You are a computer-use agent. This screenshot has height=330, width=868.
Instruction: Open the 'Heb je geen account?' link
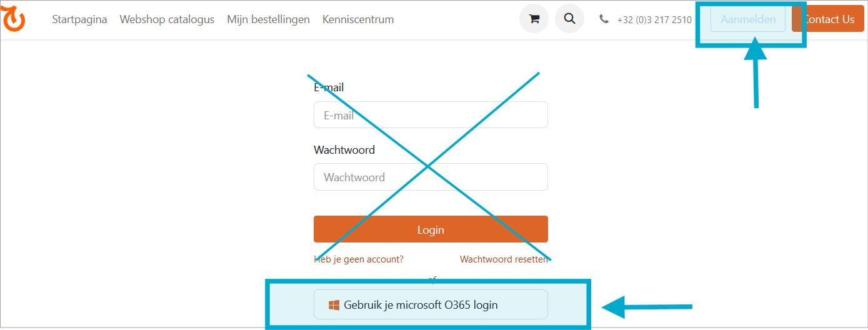pos(359,259)
